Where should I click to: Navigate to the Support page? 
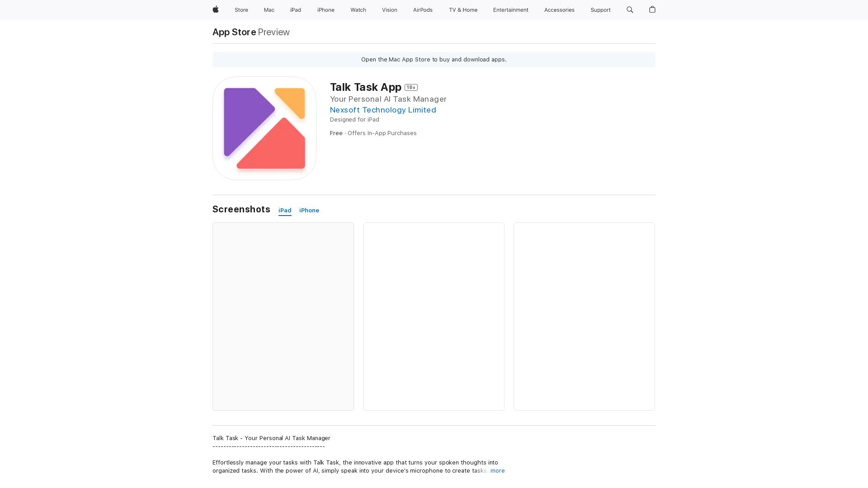point(600,10)
